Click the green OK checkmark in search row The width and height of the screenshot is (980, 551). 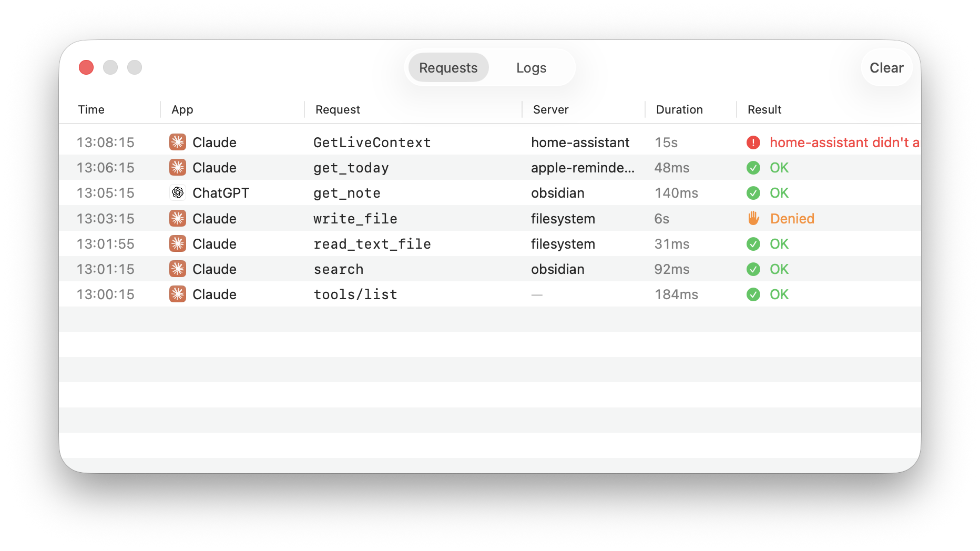(x=753, y=269)
